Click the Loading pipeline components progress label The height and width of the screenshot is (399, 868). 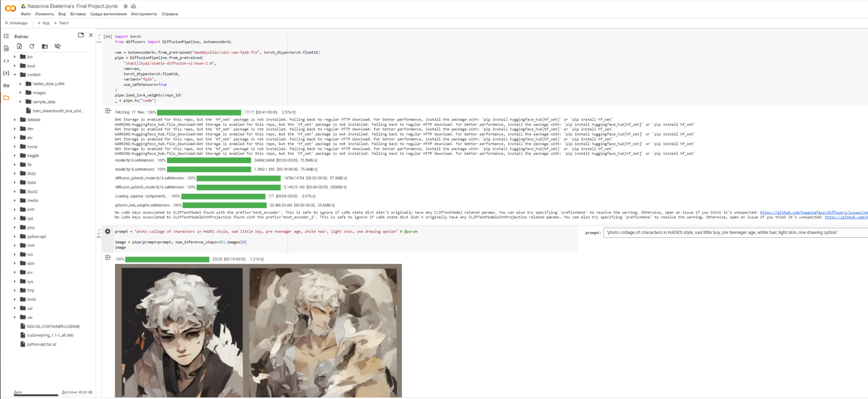pyautogui.click(x=142, y=196)
